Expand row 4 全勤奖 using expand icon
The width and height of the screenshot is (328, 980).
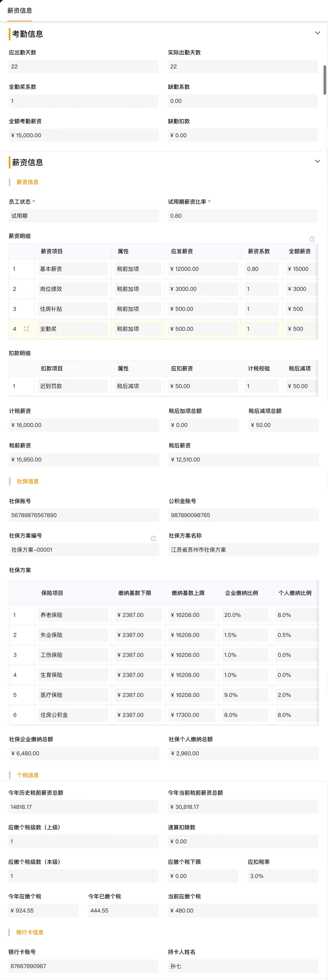(26, 329)
